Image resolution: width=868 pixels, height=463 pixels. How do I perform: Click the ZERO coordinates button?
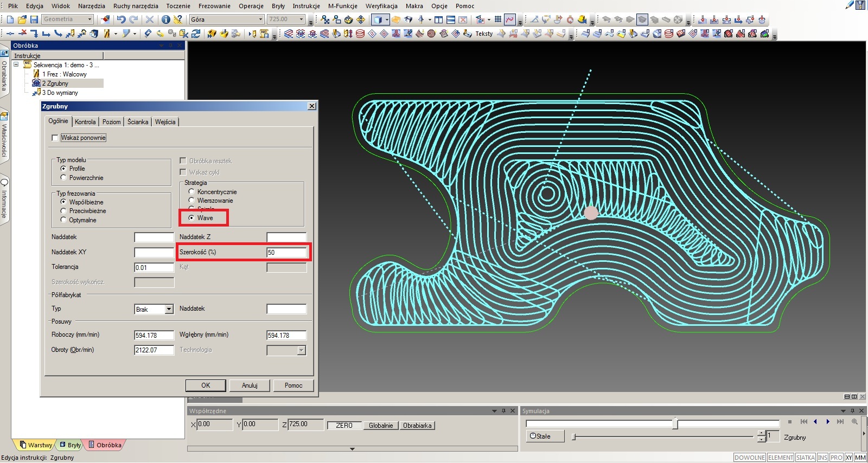click(x=344, y=426)
